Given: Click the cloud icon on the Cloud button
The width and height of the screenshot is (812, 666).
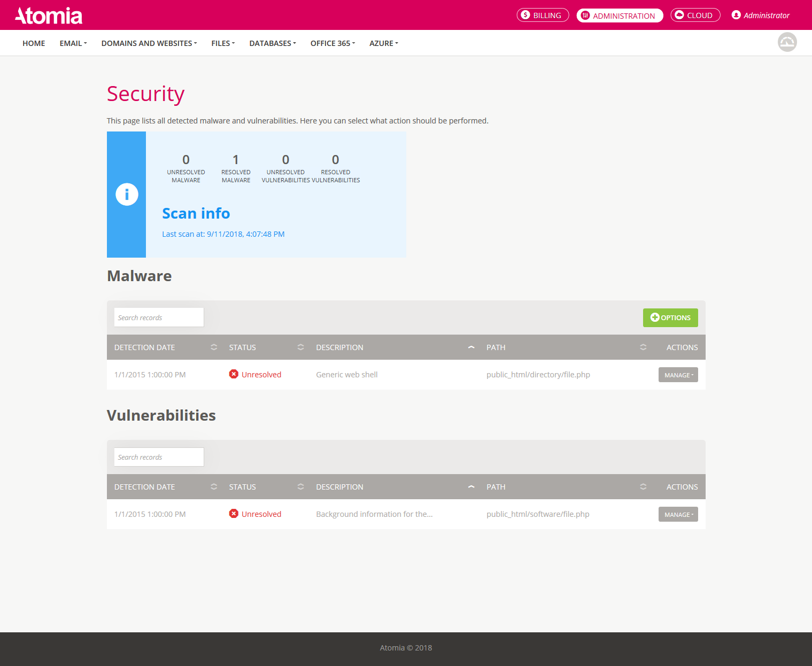Looking at the screenshot, I should click(x=680, y=15).
